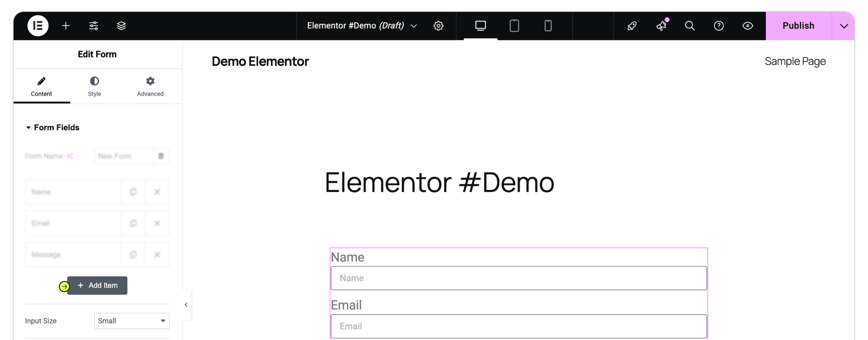Screen dimensions: 868x340
Task: Open the Help question mark icon
Action: [x=719, y=26]
